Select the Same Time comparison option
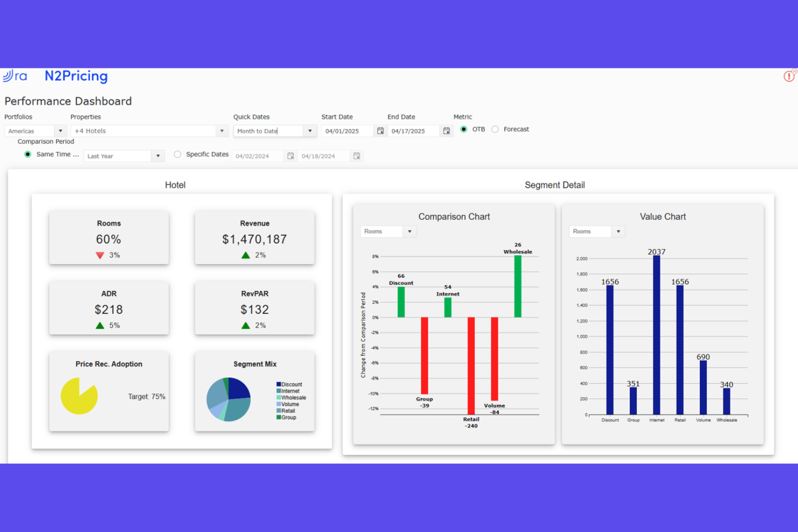 (27, 154)
